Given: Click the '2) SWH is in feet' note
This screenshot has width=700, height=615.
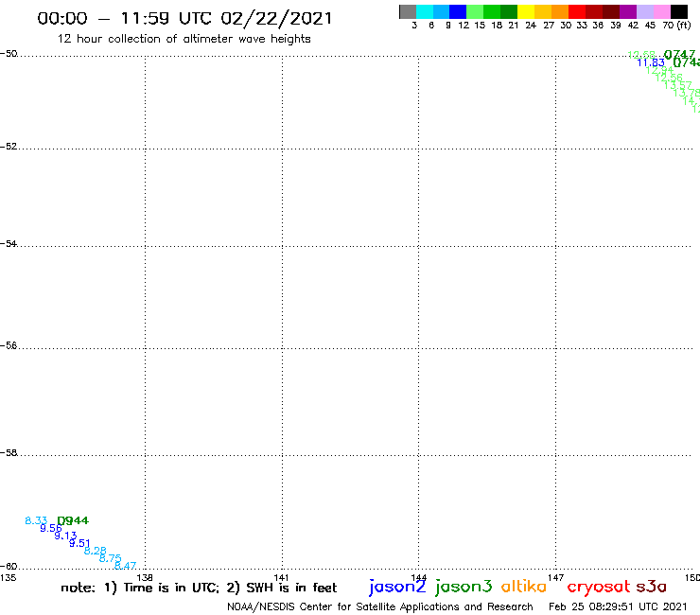Looking at the screenshot, I should click(282, 588).
